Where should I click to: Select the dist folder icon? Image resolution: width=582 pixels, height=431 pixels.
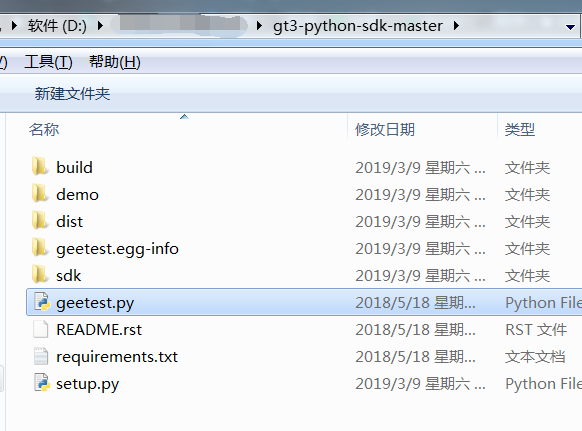coord(40,220)
